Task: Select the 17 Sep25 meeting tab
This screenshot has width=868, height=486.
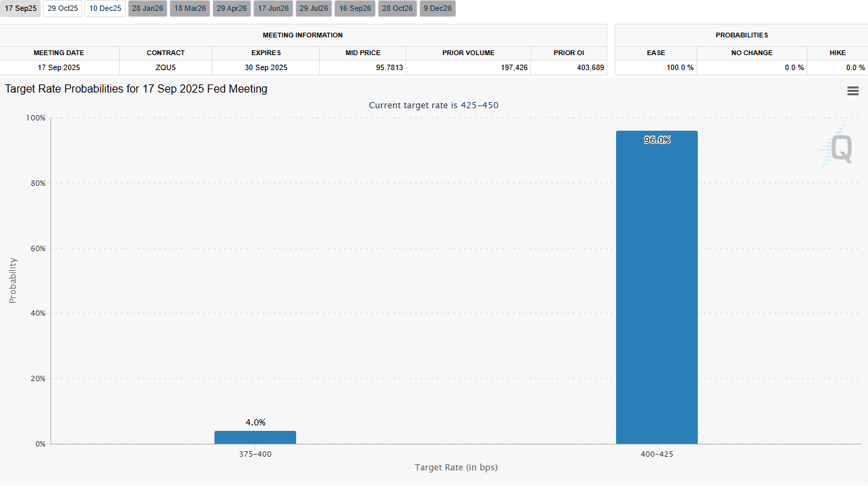Action: (21, 9)
